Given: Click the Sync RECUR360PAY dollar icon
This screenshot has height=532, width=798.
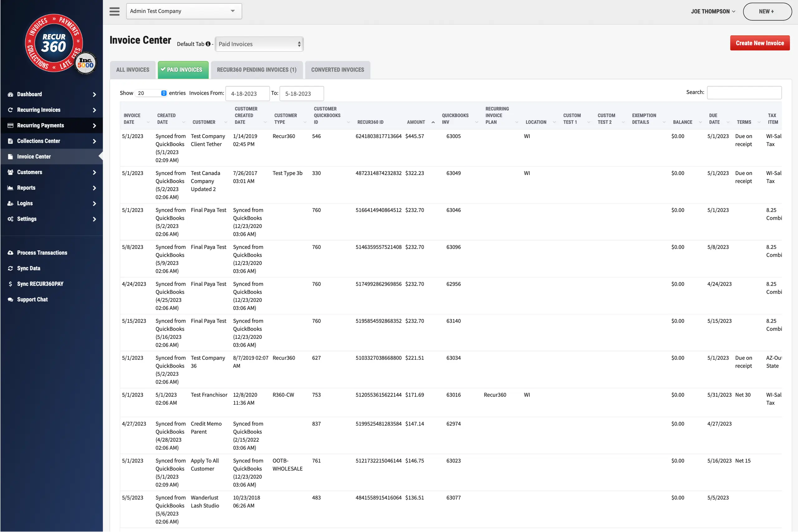Looking at the screenshot, I should pos(11,284).
